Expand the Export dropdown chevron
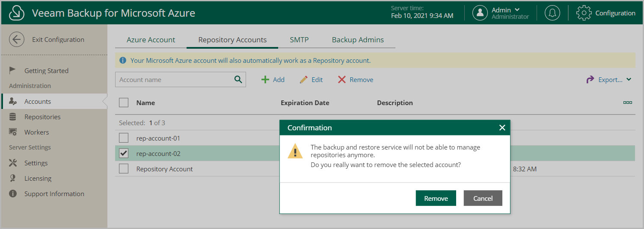This screenshot has width=644, height=229. point(629,79)
